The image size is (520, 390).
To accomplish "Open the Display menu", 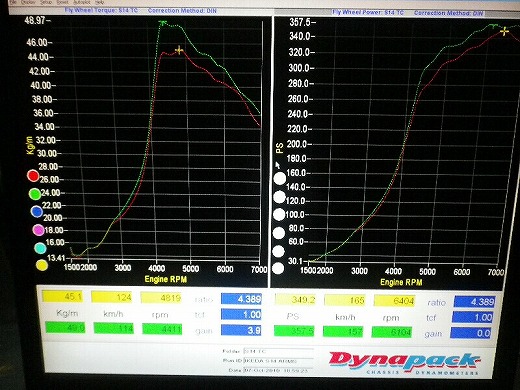I will pos(28,2).
